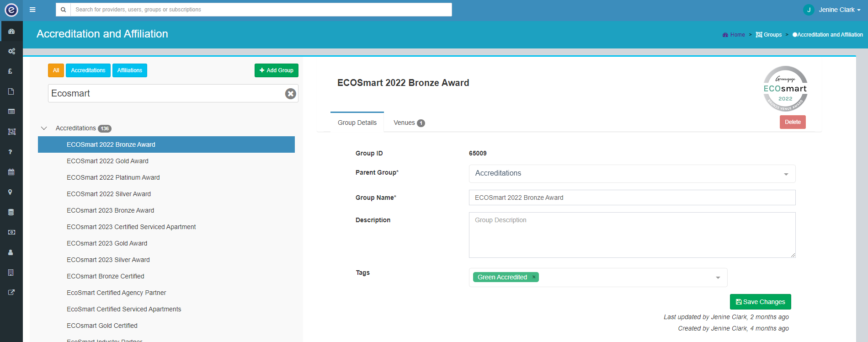Click the user avatar J icon
The image size is (868, 342).
(809, 10)
